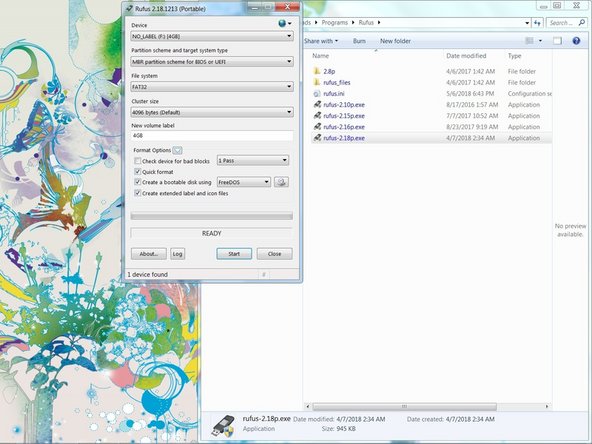This screenshot has height=444, width=592.
Task: Select rufus-2.16p.exe file name
Action: (344, 127)
